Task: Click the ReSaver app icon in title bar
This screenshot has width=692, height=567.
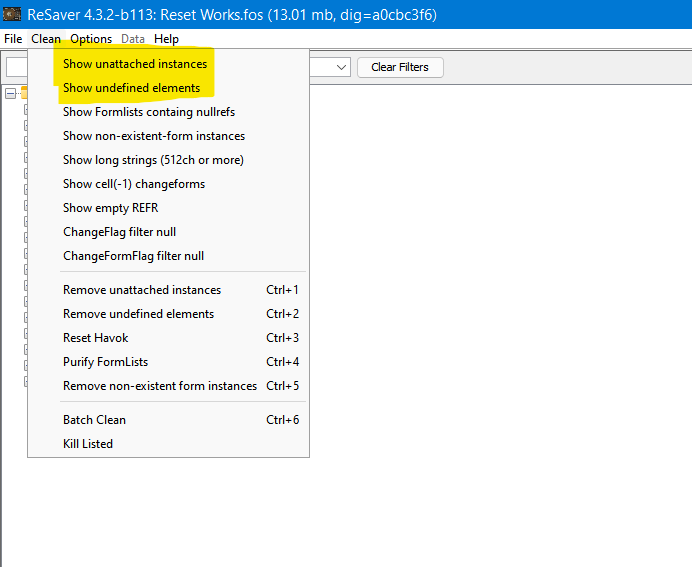Action: click(x=12, y=14)
